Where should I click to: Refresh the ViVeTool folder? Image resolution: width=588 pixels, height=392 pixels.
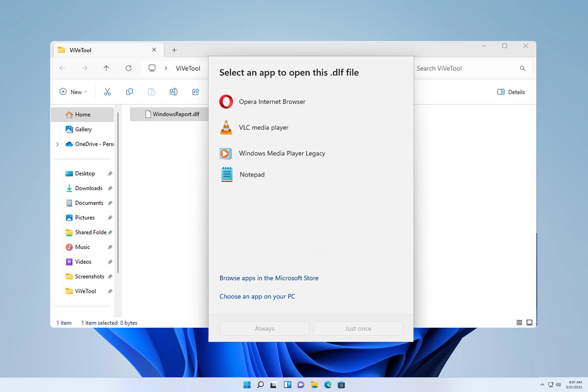(129, 68)
